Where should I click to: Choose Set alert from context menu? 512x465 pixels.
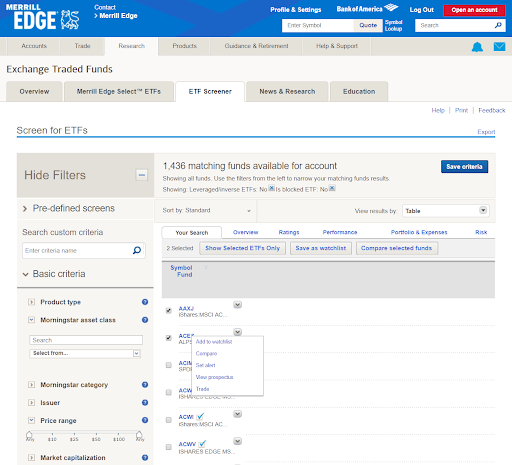tap(205, 365)
